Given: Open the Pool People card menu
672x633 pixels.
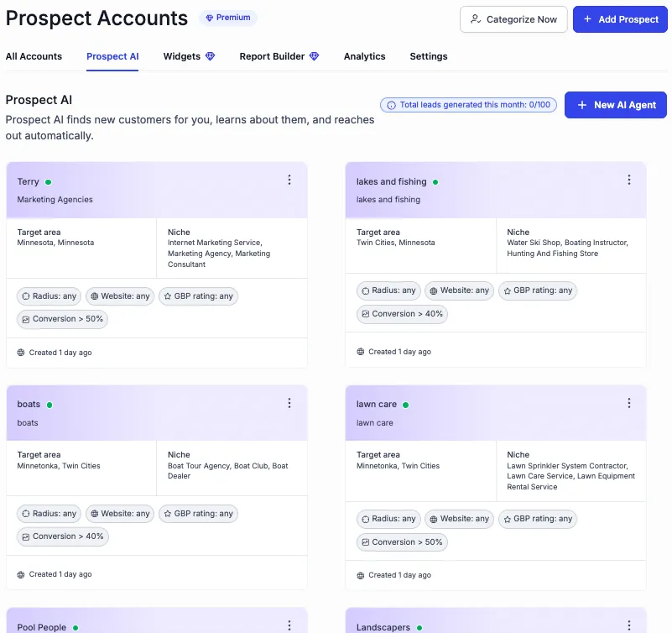Looking at the screenshot, I should point(289,625).
